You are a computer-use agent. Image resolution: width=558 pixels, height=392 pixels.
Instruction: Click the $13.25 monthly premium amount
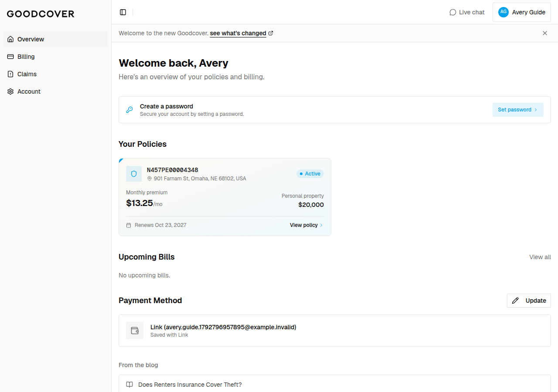point(139,203)
